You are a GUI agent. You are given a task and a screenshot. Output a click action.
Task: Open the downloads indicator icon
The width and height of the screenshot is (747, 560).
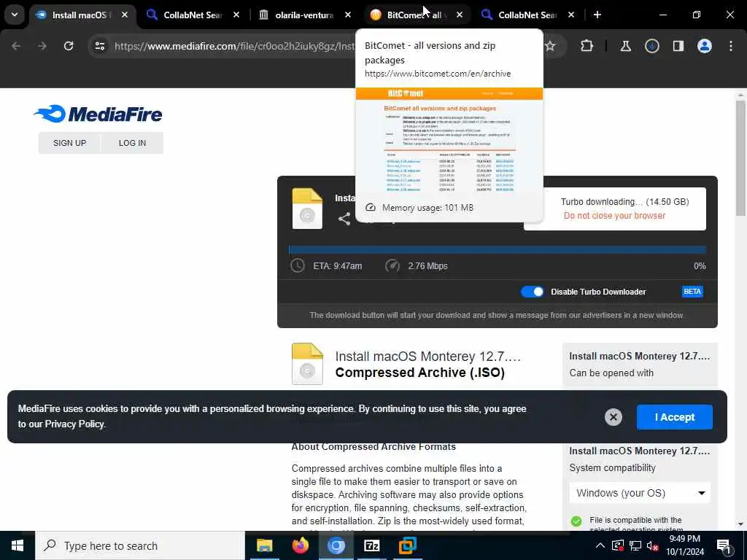point(651,46)
